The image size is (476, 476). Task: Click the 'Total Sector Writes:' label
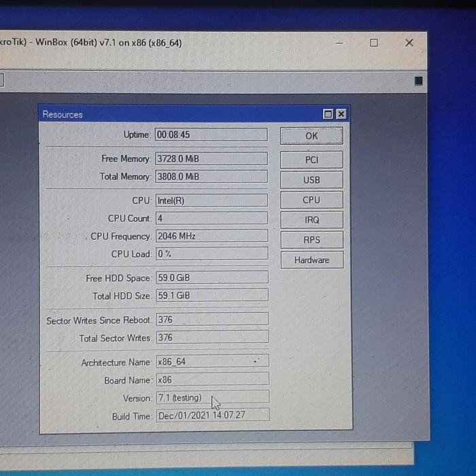[x=115, y=338]
